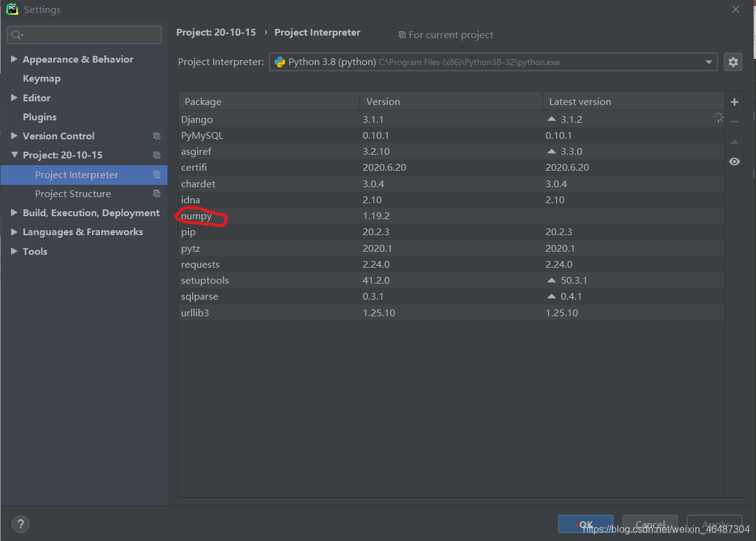This screenshot has width=756, height=541.
Task: Select the Django package row
Action: pyautogui.click(x=452, y=119)
